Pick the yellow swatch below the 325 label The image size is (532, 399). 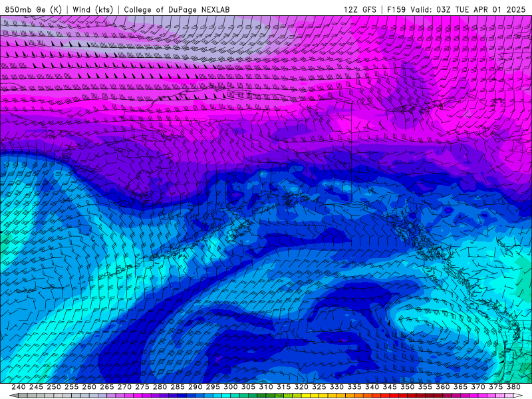pyautogui.click(x=323, y=396)
